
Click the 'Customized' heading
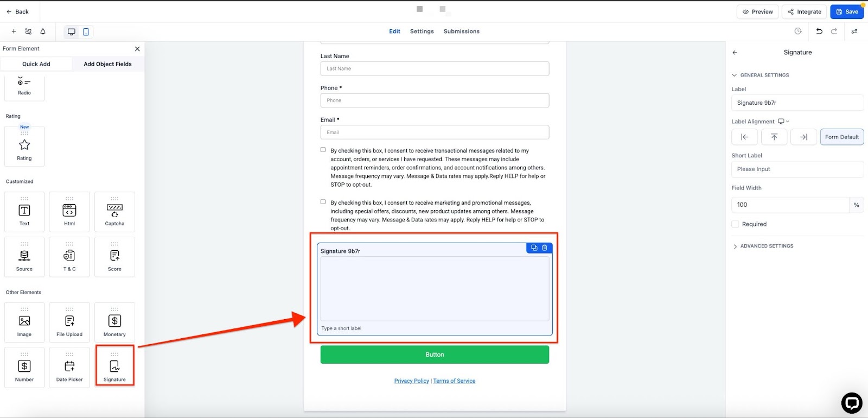20,182
